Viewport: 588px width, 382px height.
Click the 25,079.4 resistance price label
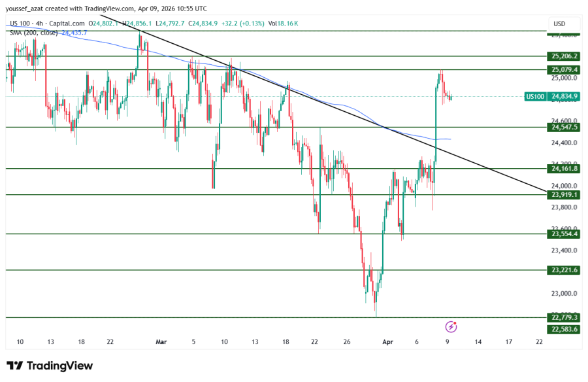565,69
